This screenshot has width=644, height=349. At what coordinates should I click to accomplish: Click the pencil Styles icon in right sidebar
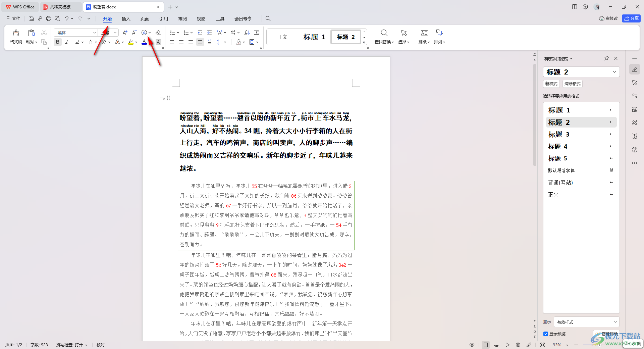(635, 69)
